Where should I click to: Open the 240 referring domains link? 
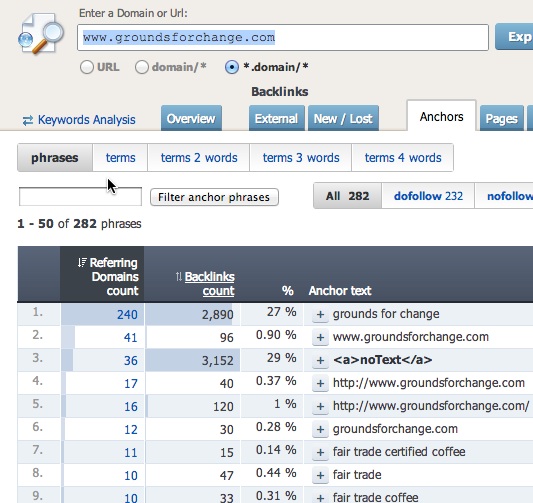127,314
